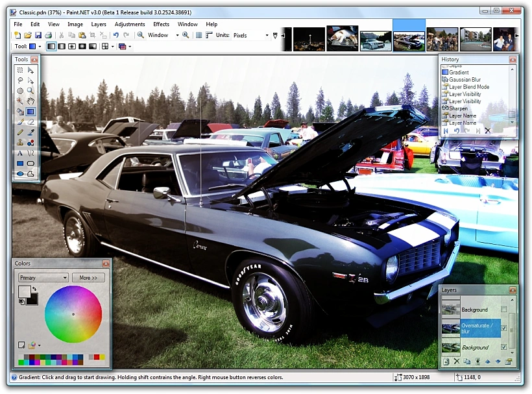This screenshot has width=532, height=394.
Task: Add a new layer in the Layers panel
Action: [x=445, y=360]
